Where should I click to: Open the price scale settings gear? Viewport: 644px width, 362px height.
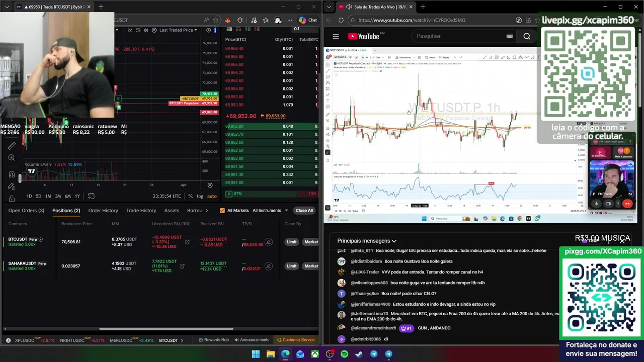click(x=210, y=185)
